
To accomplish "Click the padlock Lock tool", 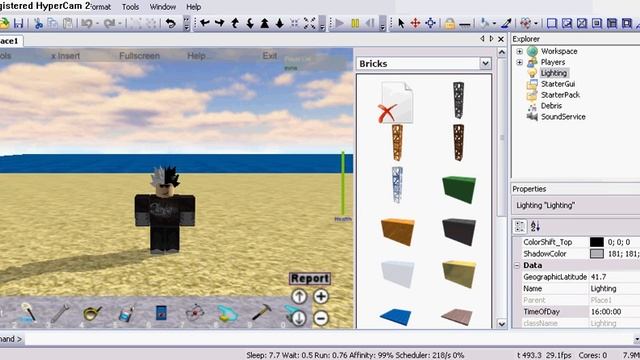I will pos(450,24).
